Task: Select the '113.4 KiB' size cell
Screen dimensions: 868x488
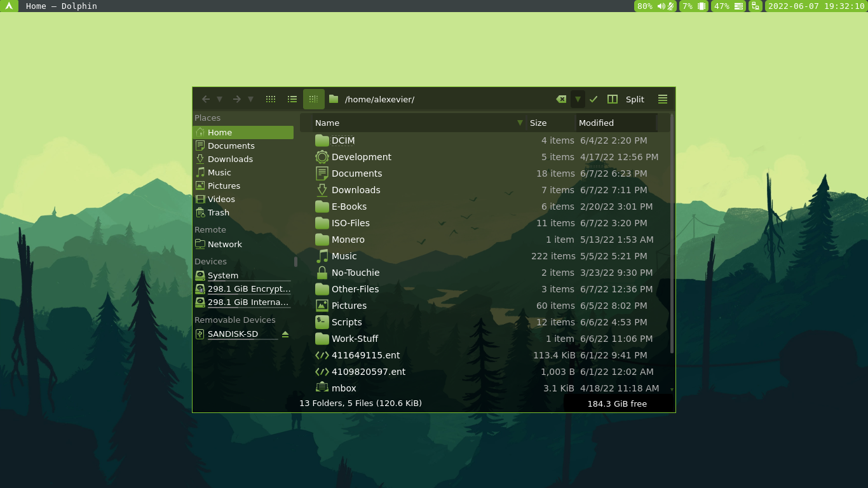Action: (x=554, y=355)
